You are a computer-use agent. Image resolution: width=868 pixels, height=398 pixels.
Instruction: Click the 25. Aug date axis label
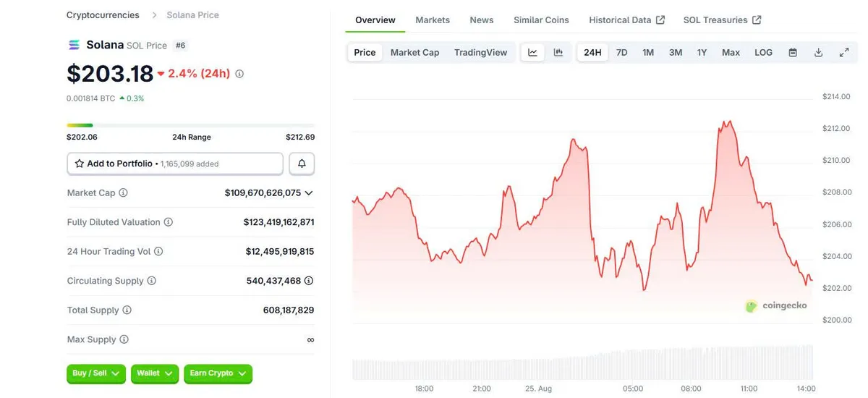point(539,389)
